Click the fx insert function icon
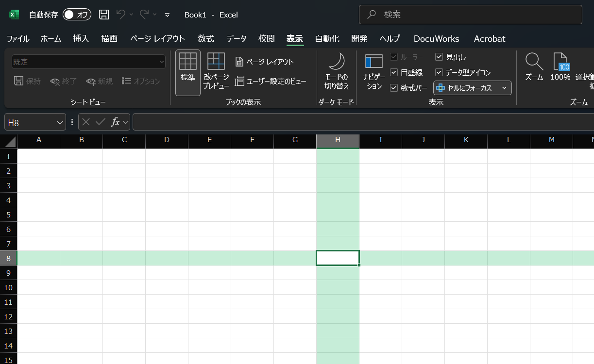Screen dimensions: 594x364 click(x=115, y=122)
